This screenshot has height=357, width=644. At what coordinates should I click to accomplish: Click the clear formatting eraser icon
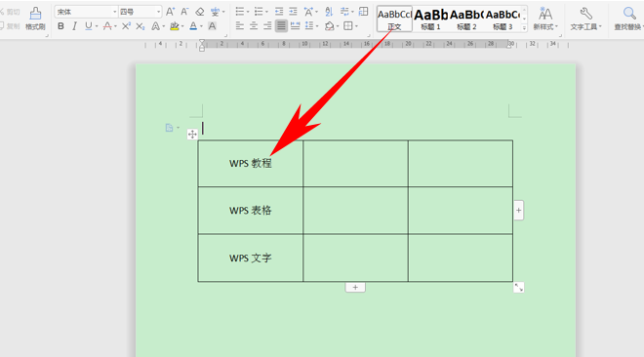200,12
